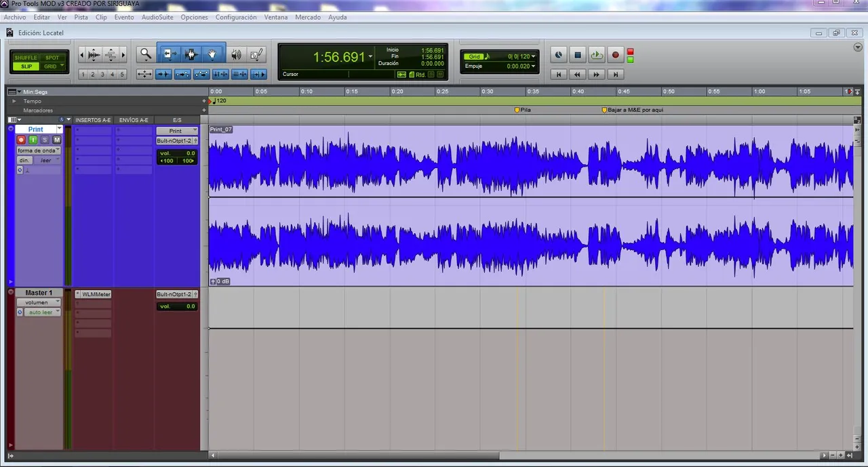The image size is (868, 467).
Task: Recall zoom preset 3
Action: 102,75
